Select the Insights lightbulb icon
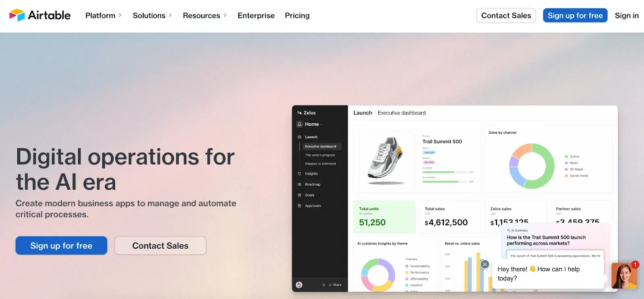 pos(299,174)
